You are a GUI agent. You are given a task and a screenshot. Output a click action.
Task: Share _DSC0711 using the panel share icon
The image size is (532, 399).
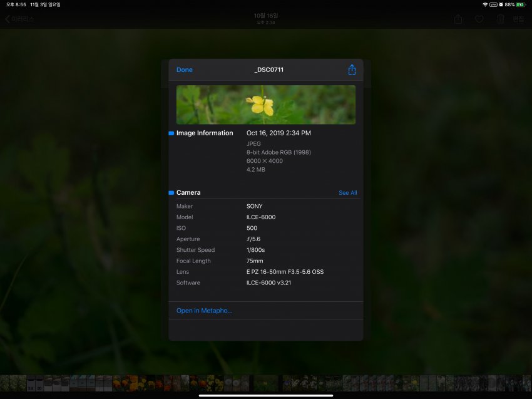[352, 70]
